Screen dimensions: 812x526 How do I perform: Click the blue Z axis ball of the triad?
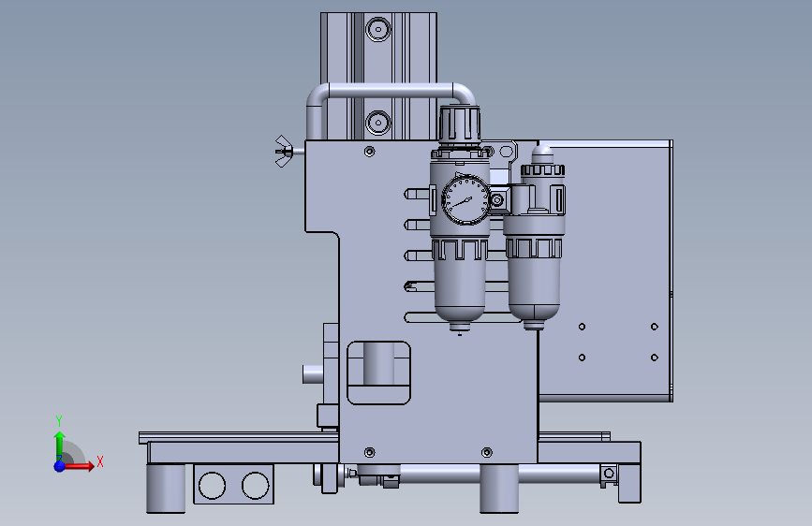click(60, 466)
